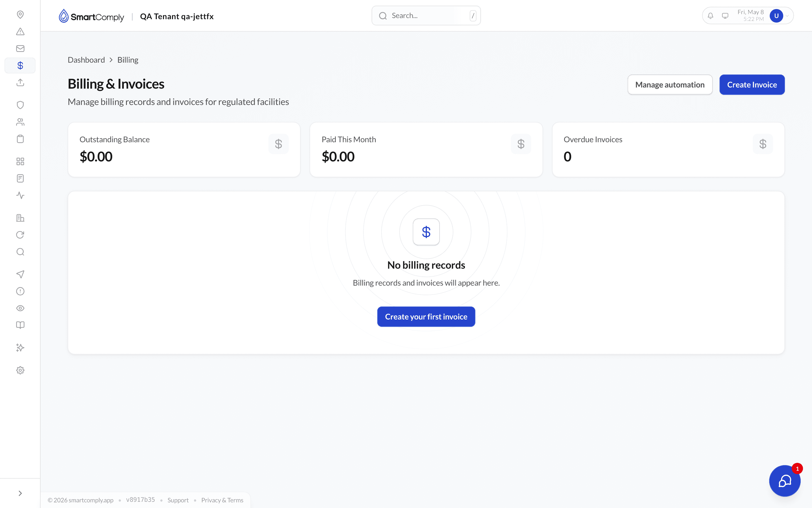Select the dollar billing icon in sidebar
This screenshot has height=508, width=812.
coord(20,65)
